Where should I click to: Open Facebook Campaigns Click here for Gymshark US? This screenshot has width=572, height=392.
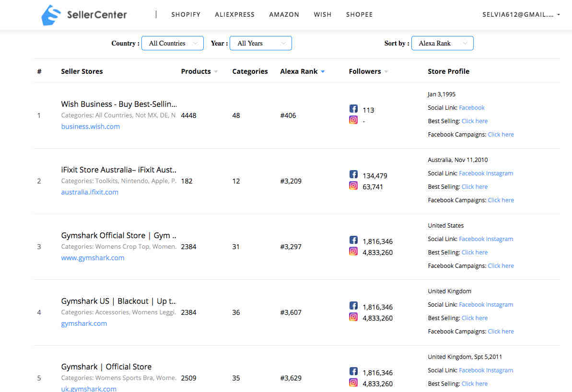coord(501,332)
